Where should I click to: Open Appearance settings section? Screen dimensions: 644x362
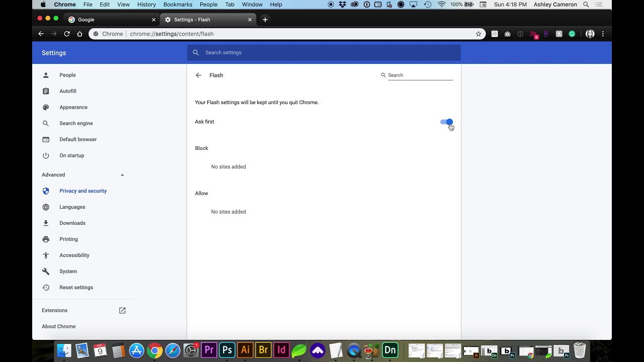(x=73, y=107)
